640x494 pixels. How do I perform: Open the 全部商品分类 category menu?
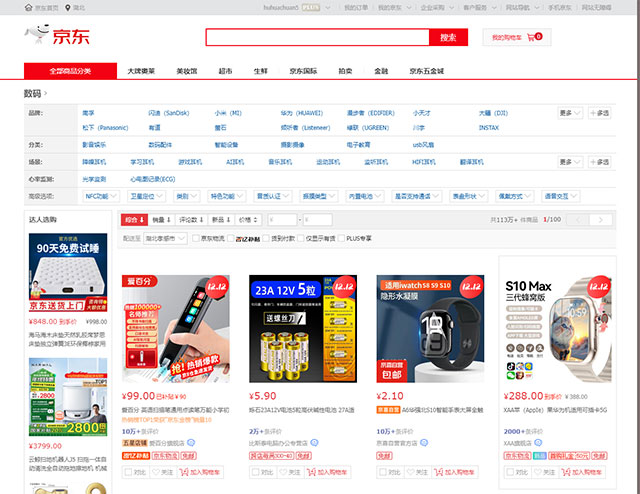pos(70,72)
